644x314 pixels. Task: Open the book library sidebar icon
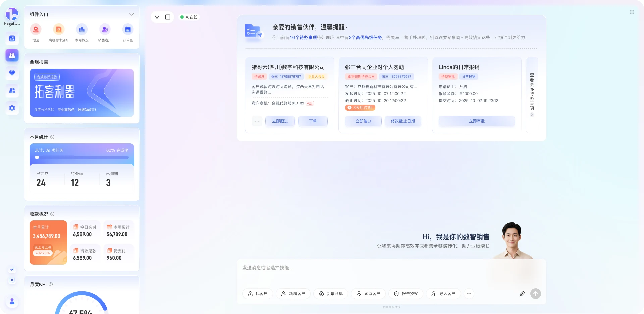(x=12, y=90)
